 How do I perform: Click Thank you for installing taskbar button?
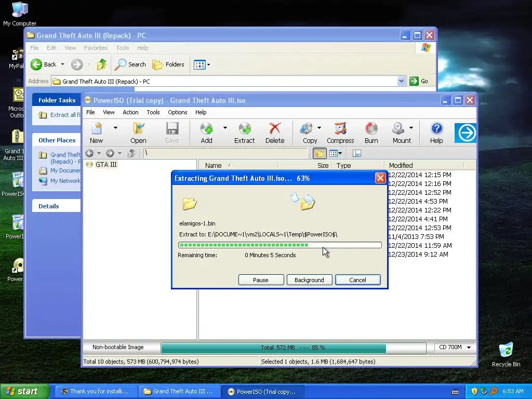pos(96,392)
